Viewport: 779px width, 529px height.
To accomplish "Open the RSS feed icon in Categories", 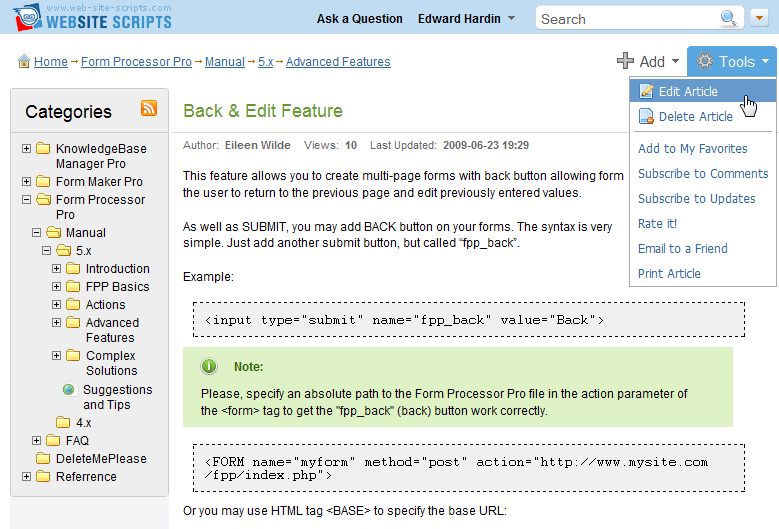I will [x=149, y=108].
